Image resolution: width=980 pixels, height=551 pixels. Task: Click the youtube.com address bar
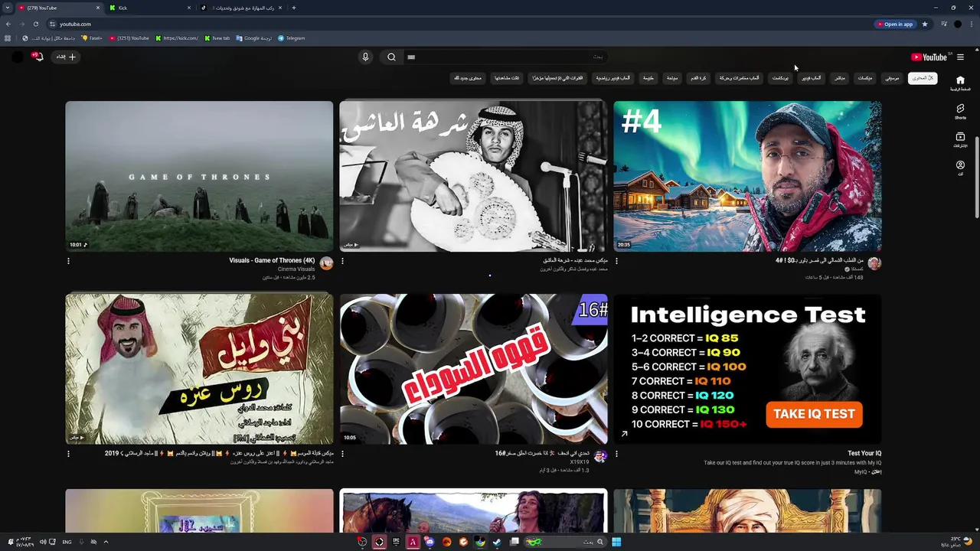coord(459,24)
